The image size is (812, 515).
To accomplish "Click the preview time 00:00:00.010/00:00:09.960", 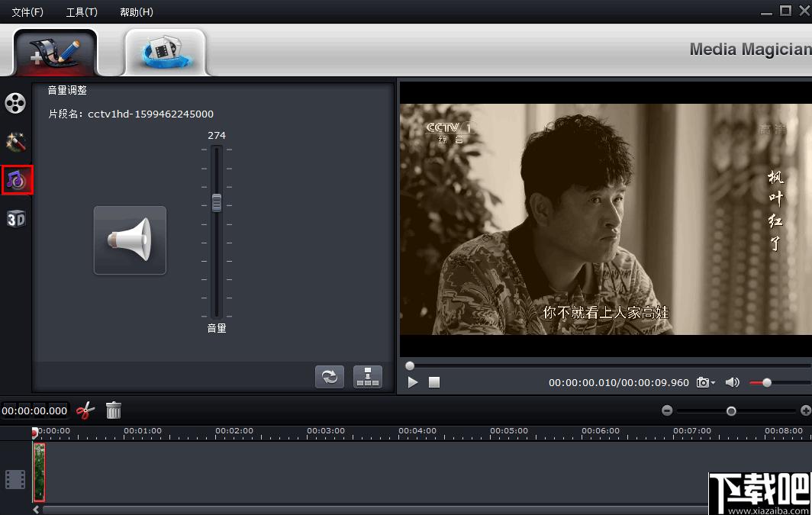I will coord(619,382).
